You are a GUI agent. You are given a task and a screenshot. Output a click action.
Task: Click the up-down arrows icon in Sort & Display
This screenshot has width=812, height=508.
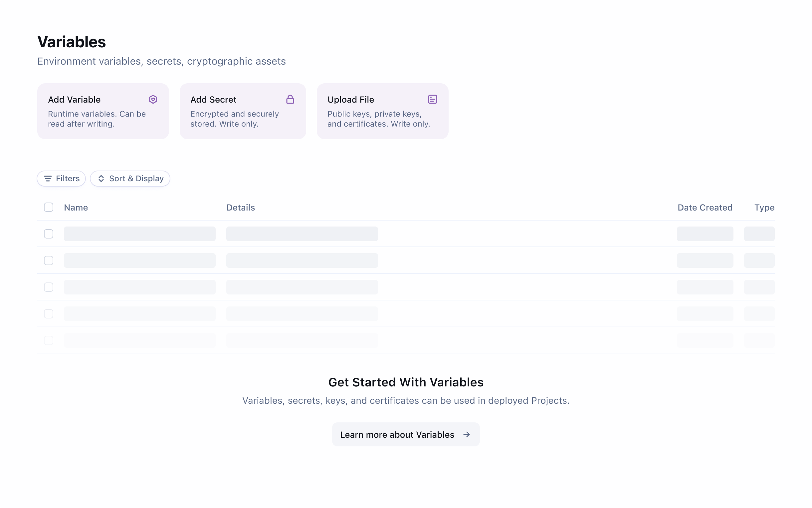tap(101, 179)
